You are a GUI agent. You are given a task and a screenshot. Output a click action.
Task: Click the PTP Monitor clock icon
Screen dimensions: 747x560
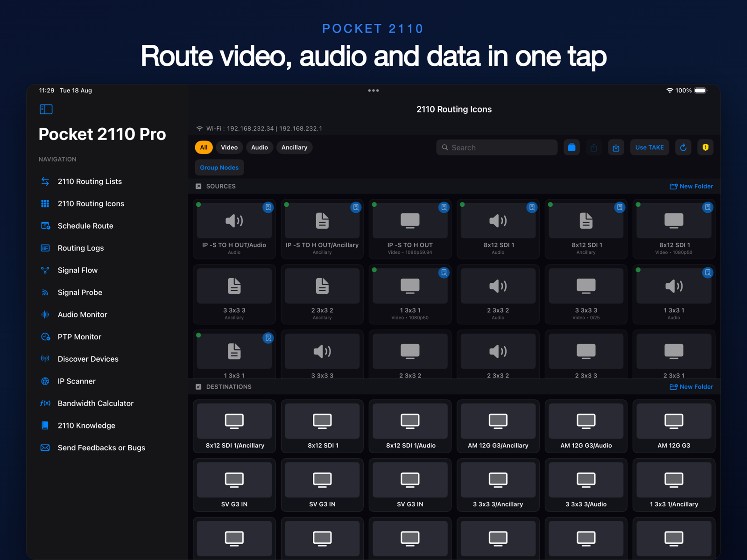point(45,336)
